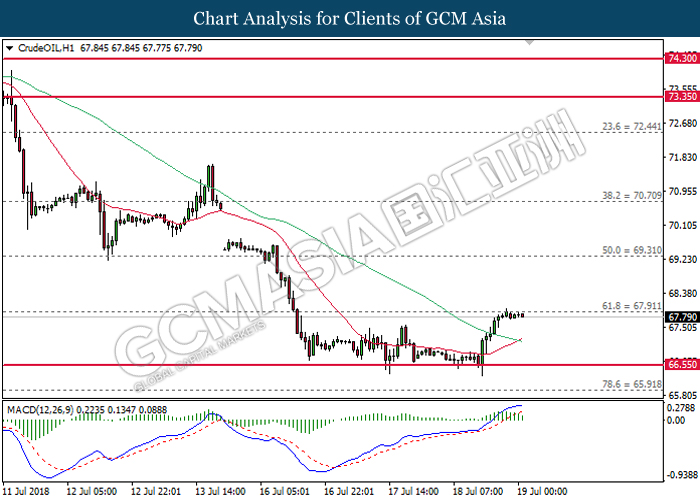This screenshot has width=700, height=500.
Task: Click the 16 Jul 22:01 time label
Action: click(x=349, y=492)
